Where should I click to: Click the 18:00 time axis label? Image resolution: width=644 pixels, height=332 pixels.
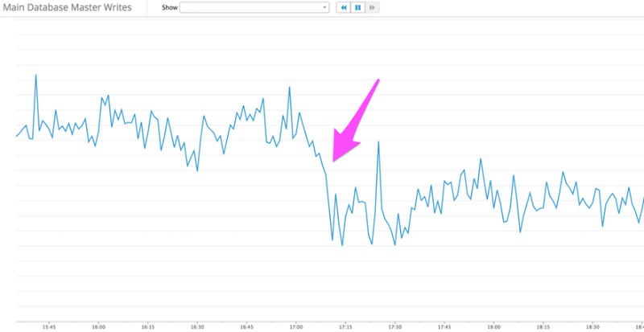pos(493,327)
